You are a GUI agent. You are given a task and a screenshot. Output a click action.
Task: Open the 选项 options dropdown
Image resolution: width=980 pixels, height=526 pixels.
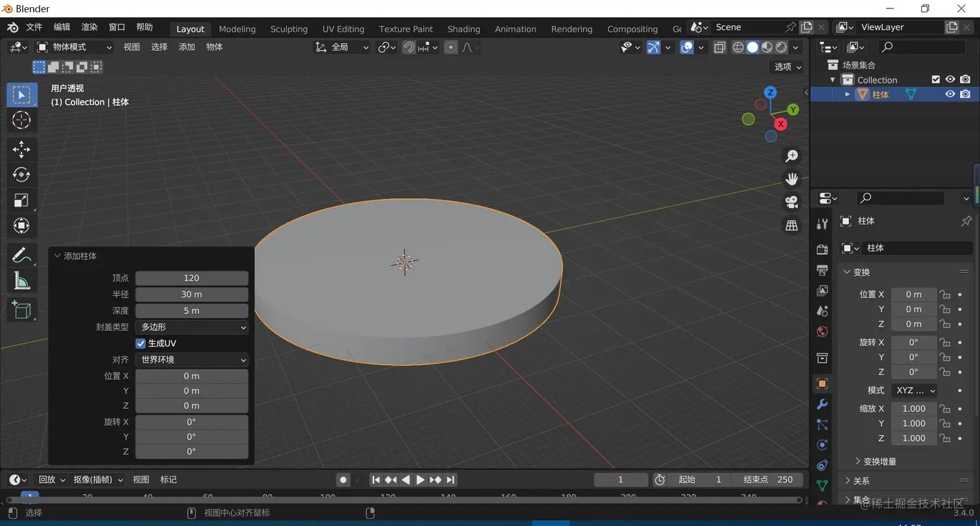[x=787, y=67]
